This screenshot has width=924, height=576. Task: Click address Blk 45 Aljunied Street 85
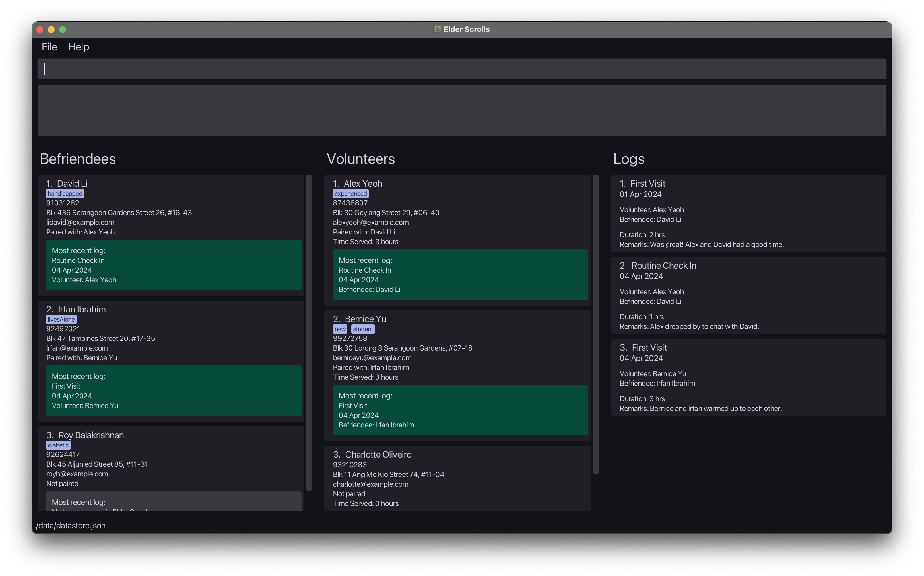click(x=97, y=464)
